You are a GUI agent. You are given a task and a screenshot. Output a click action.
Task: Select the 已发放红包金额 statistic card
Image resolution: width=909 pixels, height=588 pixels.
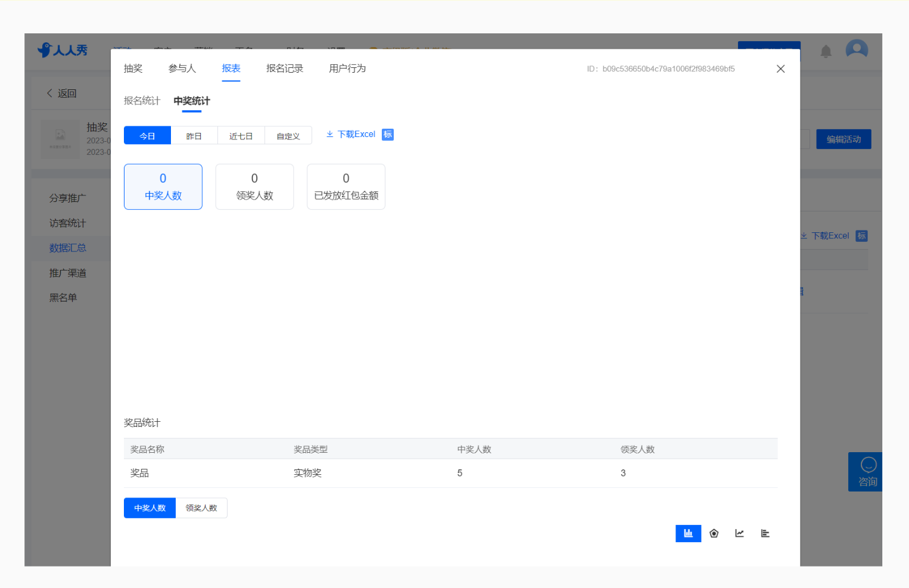tap(346, 187)
